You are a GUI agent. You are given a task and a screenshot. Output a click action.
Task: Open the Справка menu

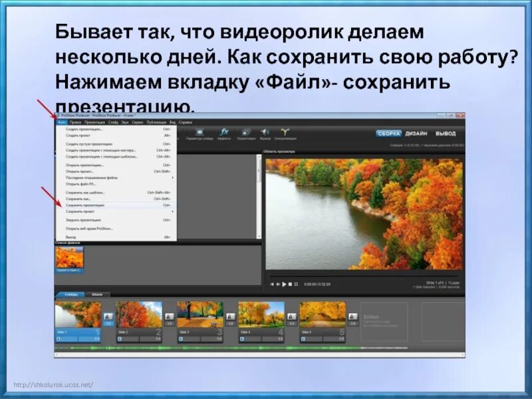click(186, 122)
